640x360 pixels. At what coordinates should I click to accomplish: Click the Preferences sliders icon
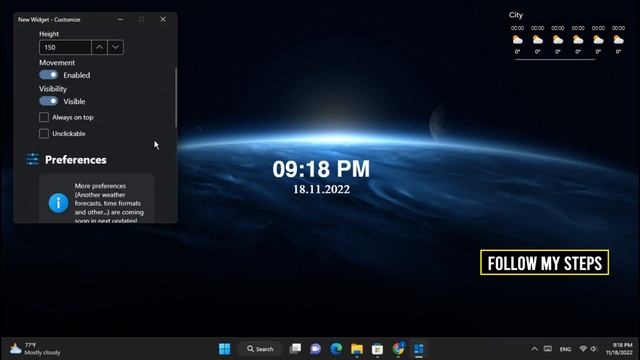click(32, 160)
